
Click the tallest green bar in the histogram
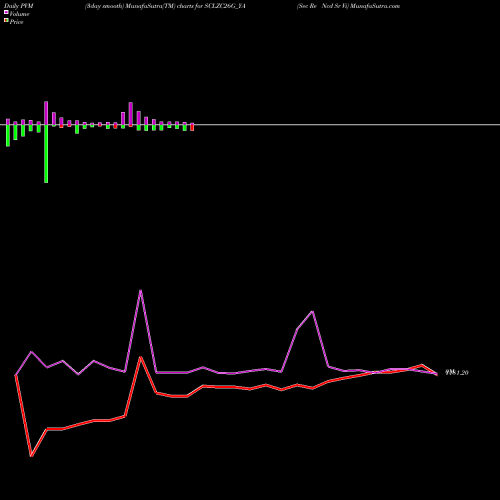[x=46, y=154]
